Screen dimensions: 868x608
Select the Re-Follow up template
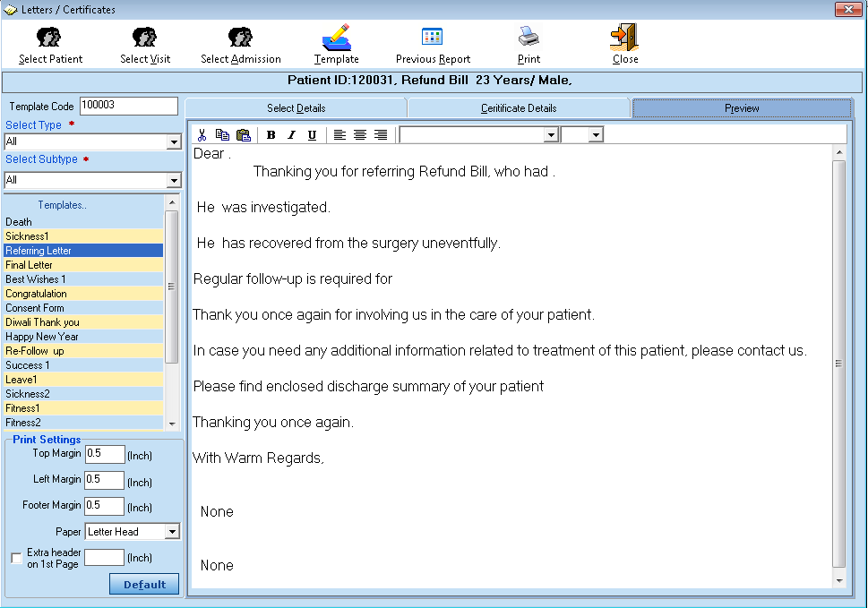(x=83, y=351)
